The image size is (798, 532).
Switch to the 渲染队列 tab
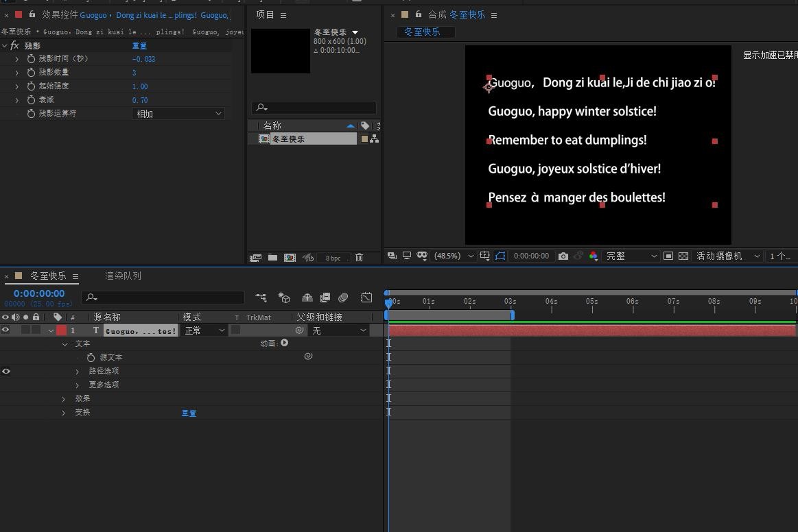tap(123, 276)
